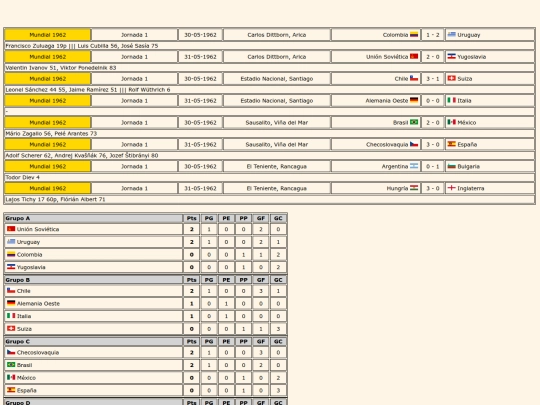Click the 3 - 0 score of Checoslovaquia vs España
Screen dimensions: 540x405
click(x=433, y=145)
